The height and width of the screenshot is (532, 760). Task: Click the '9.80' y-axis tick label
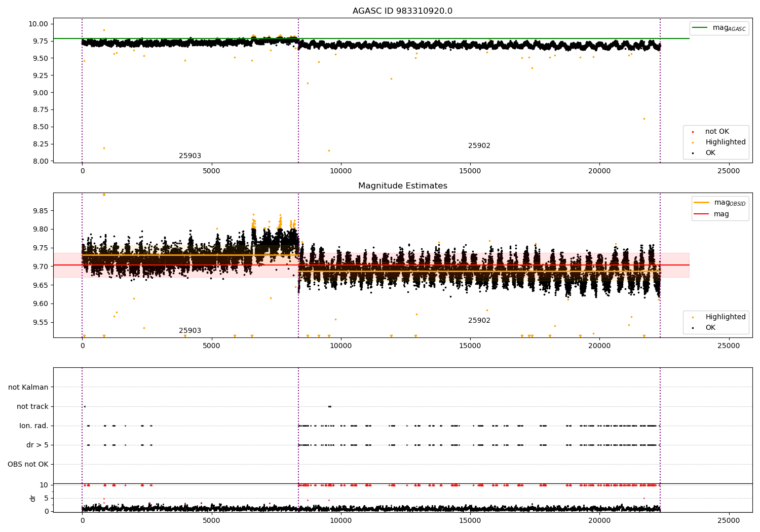click(41, 230)
